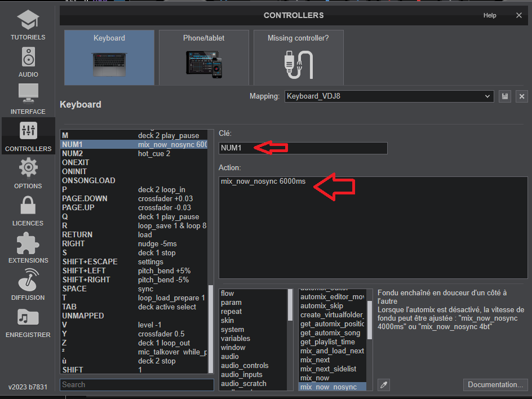Open the Diffusion broadcast section
Viewport: 532px width, 399px height.
pyautogui.click(x=28, y=285)
